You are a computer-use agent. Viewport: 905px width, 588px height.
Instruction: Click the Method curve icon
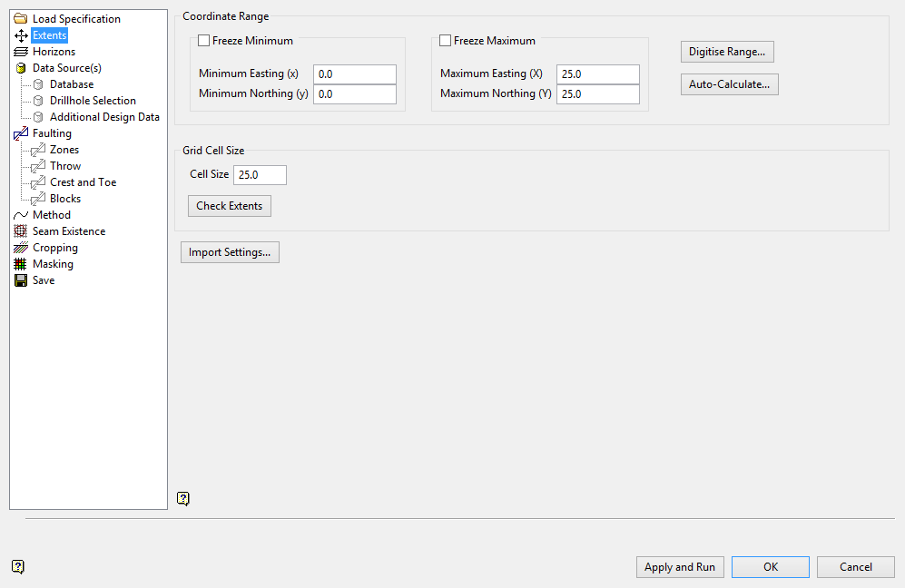tap(21, 215)
